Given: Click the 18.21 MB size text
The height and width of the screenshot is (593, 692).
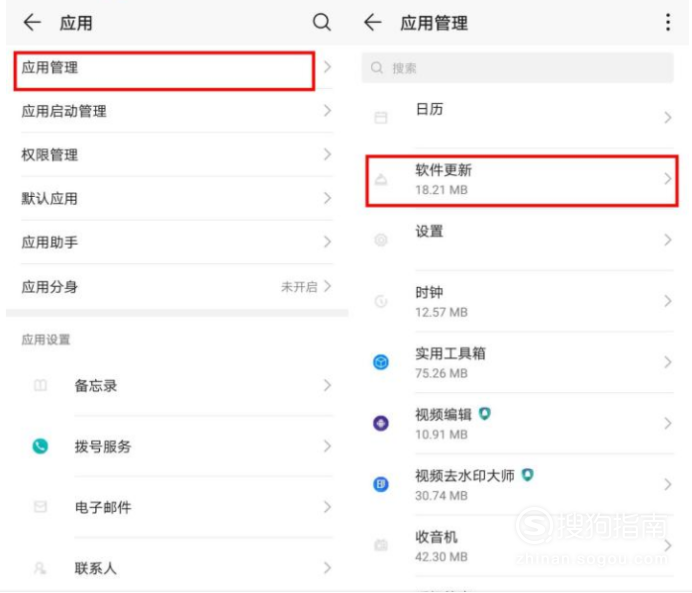Looking at the screenshot, I should (x=441, y=190).
